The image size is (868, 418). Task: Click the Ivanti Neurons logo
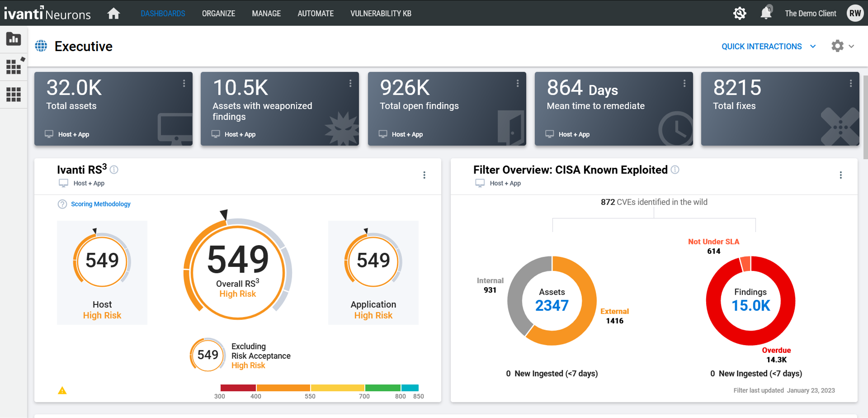(x=47, y=13)
